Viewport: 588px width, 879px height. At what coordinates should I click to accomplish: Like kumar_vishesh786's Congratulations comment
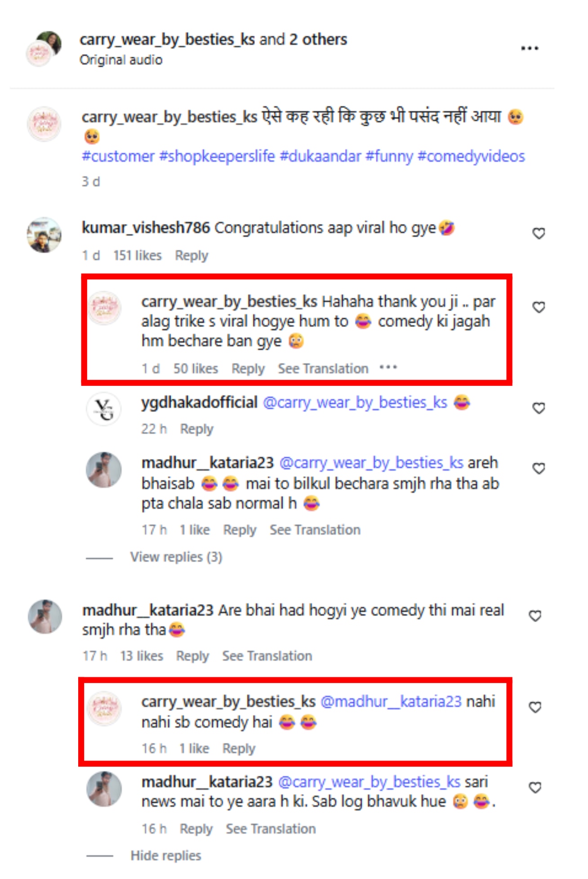coord(539,233)
